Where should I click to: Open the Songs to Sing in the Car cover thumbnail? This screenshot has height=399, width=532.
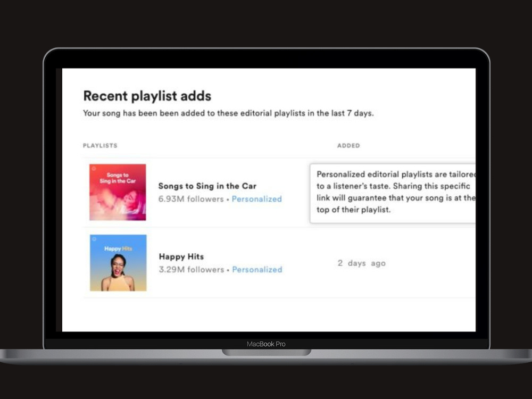pos(118,193)
